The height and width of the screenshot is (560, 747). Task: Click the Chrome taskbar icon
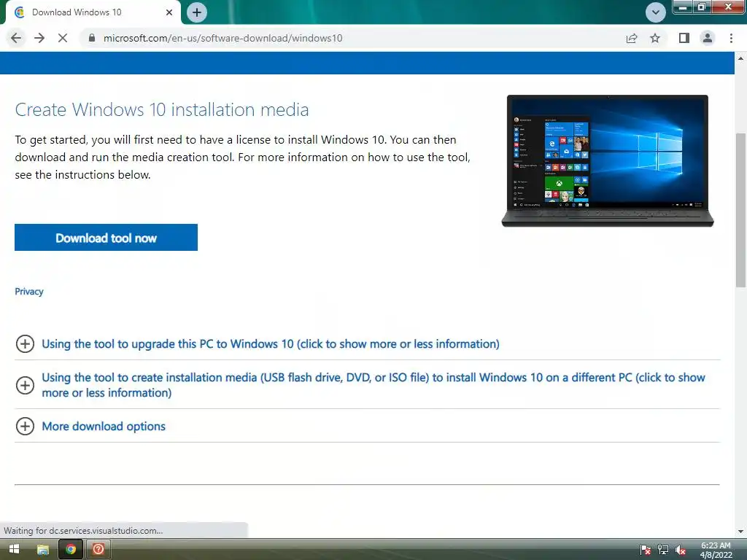click(x=71, y=550)
